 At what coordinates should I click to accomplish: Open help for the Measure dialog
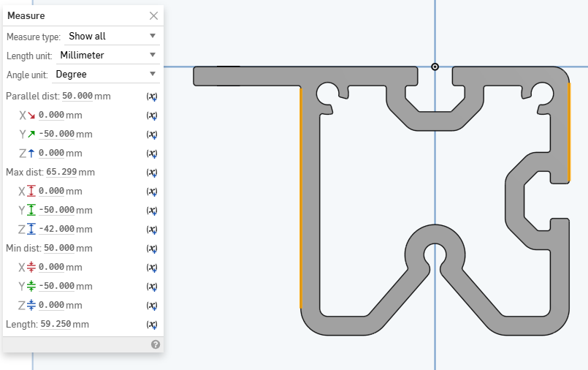point(156,344)
